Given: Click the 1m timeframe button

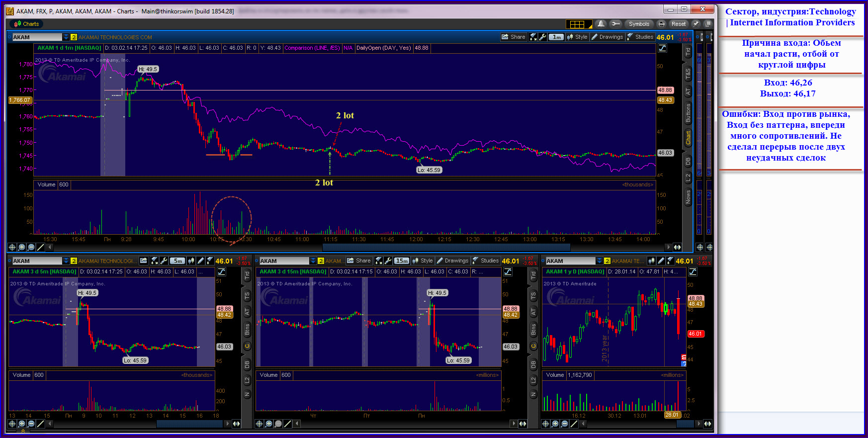Looking at the screenshot, I should coord(556,37).
